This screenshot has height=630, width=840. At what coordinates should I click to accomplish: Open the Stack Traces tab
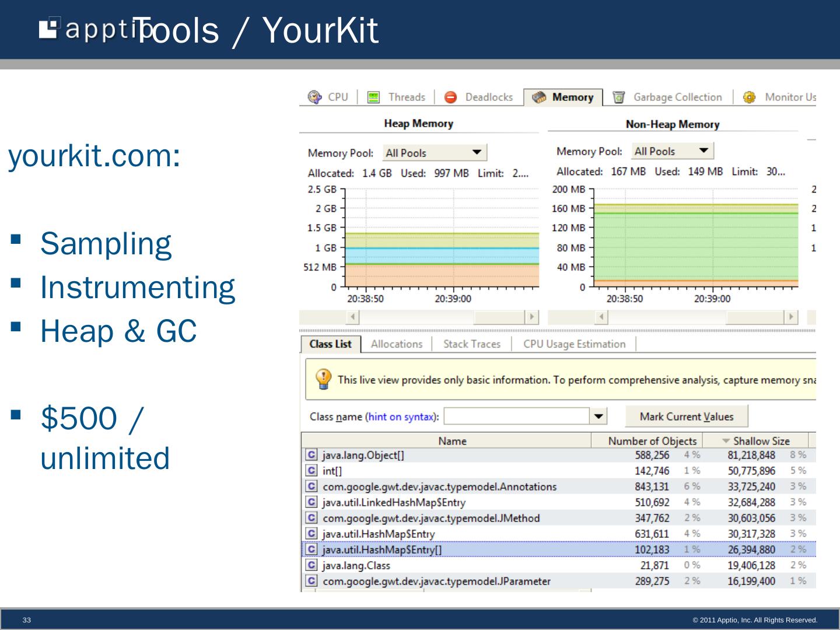coord(472,344)
